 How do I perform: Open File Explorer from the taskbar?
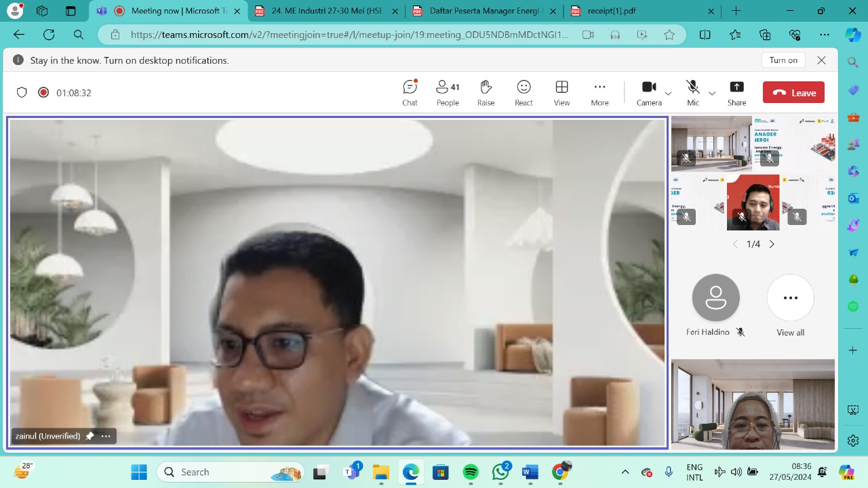click(381, 472)
